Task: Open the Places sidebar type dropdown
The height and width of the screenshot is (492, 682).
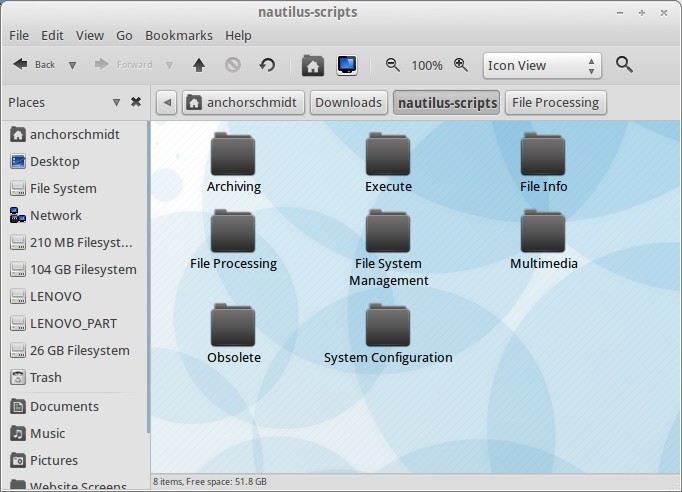Action: [x=116, y=103]
